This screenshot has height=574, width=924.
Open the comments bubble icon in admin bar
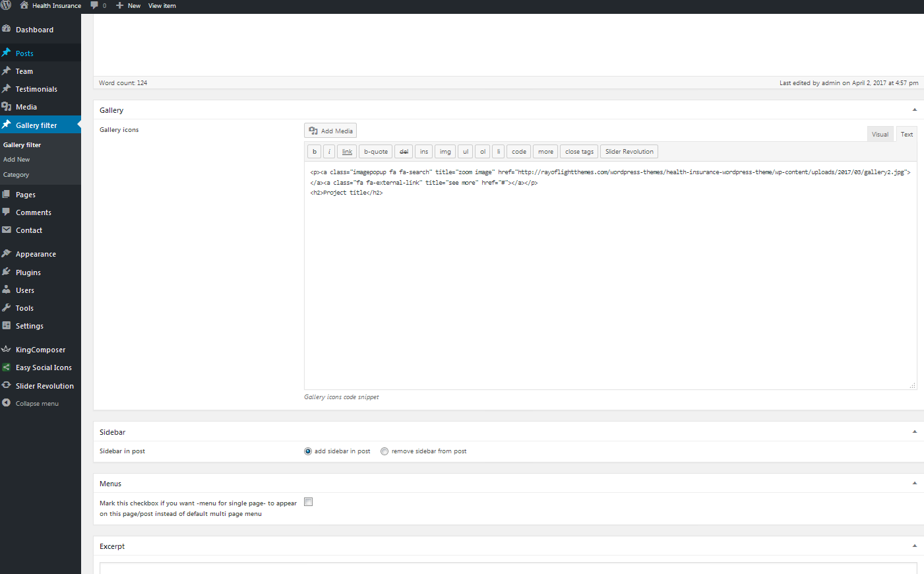pos(94,5)
